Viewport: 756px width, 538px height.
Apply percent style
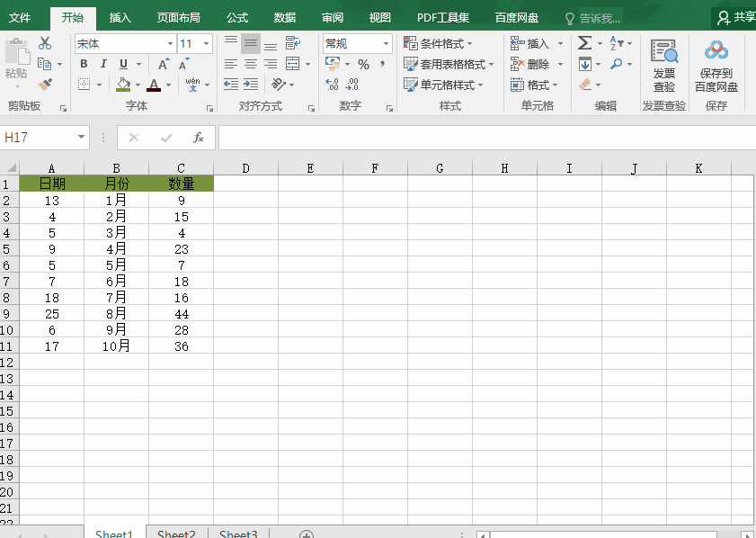pos(363,64)
